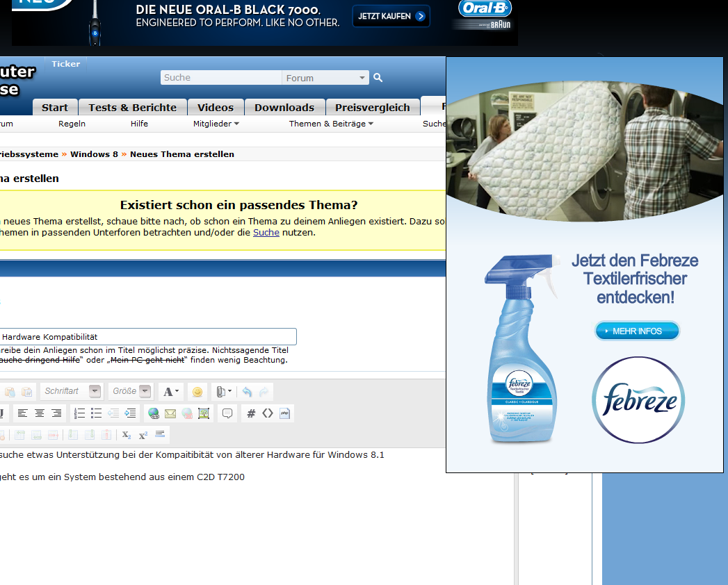Open the Start tab
The height and width of the screenshot is (585, 728).
(55, 108)
